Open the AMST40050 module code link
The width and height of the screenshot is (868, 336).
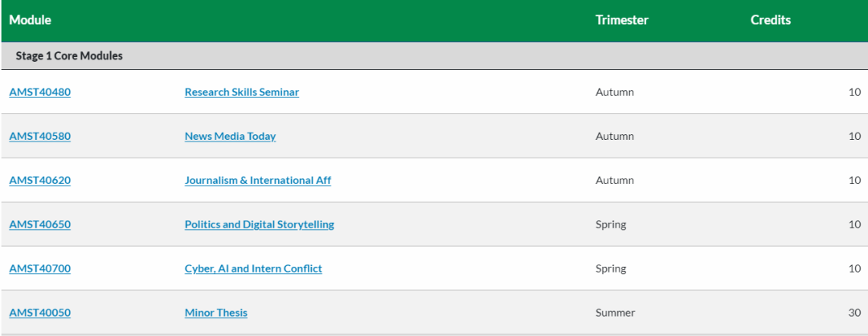(x=40, y=313)
